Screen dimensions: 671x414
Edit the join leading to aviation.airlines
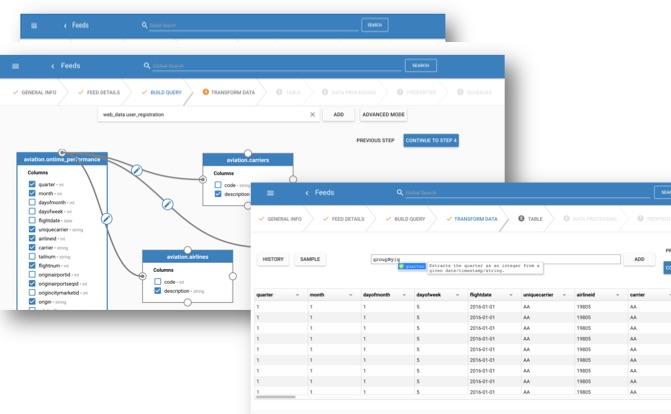(x=107, y=219)
